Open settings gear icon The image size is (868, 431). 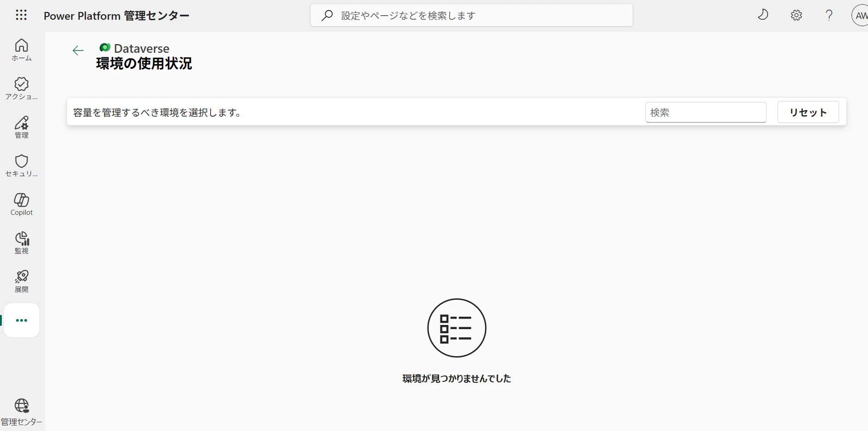[x=796, y=15]
